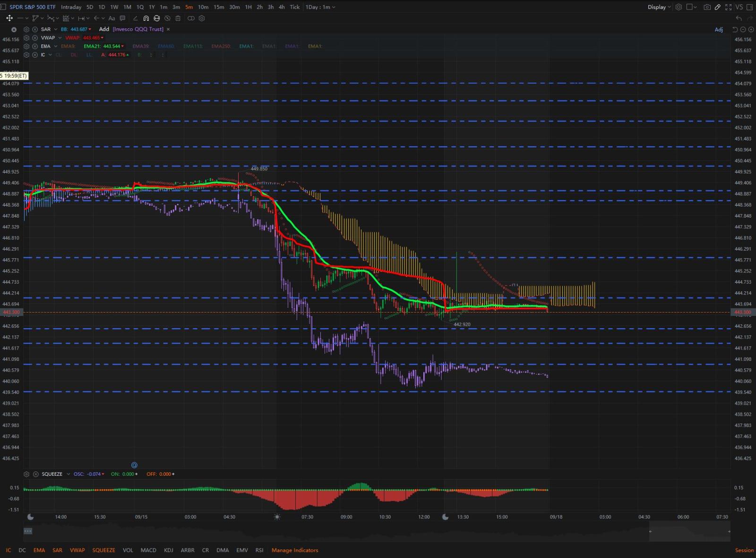
Task: Toggle SQUEEZE indicator in bottom bar
Action: click(103, 550)
